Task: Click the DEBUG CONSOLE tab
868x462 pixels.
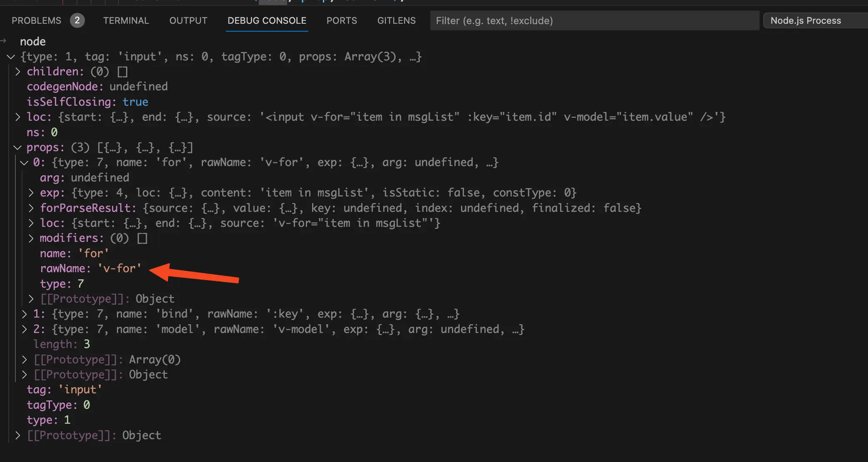Action: (267, 20)
